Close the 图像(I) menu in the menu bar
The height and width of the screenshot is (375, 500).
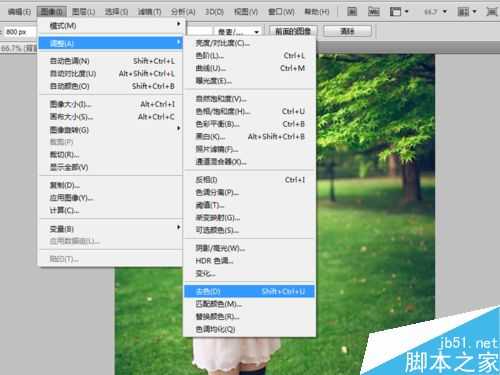pyautogui.click(x=52, y=12)
